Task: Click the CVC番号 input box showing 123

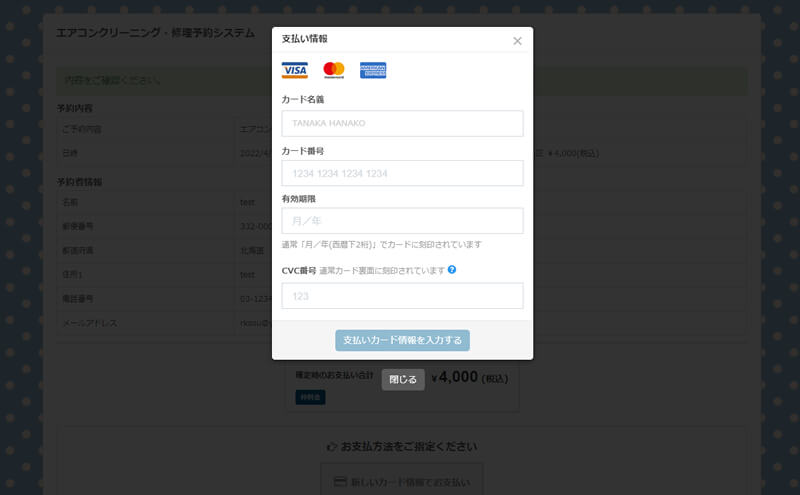Action: 402,296
